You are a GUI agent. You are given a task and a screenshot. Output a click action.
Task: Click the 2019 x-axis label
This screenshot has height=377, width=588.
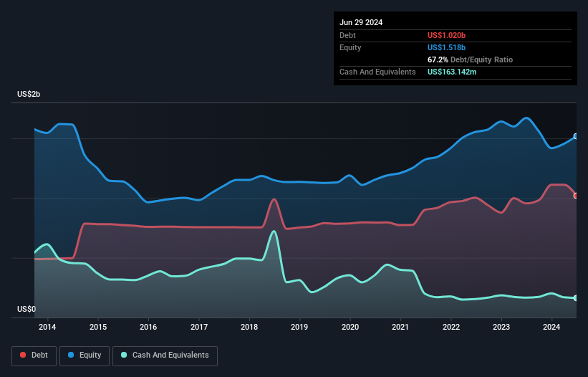point(299,327)
